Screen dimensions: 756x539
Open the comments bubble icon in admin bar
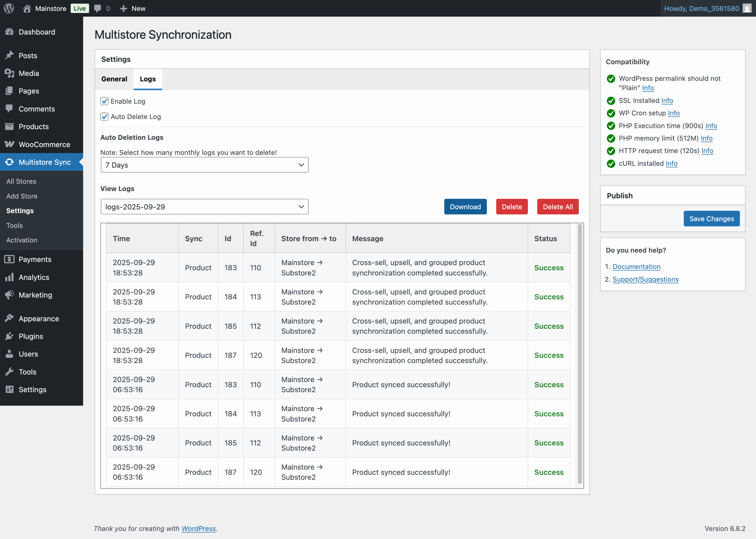point(97,8)
